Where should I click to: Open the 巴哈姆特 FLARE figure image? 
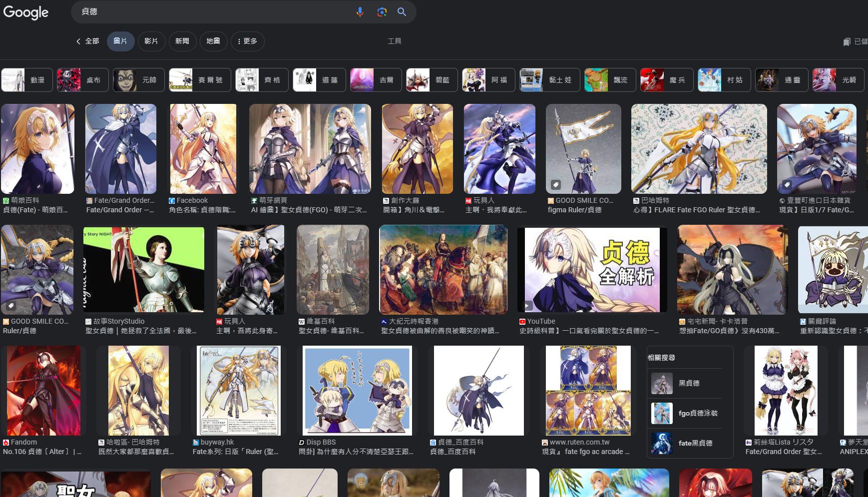pyautogui.click(x=699, y=149)
